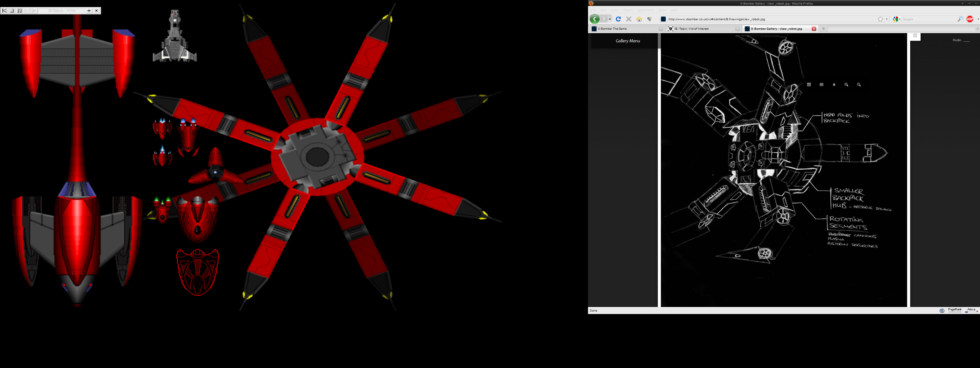Open the Tools menu in Firefox

[x=662, y=10]
